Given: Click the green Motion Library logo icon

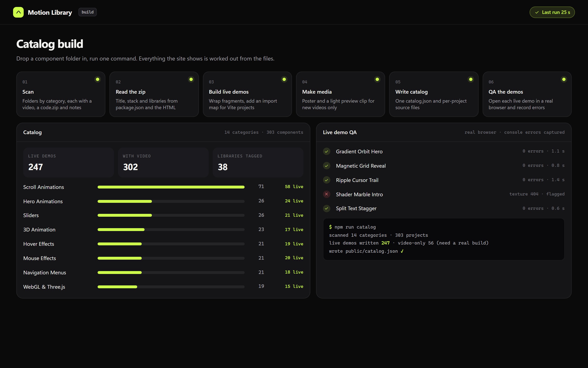Looking at the screenshot, I should pyautogui.click(x=18, y=12).
